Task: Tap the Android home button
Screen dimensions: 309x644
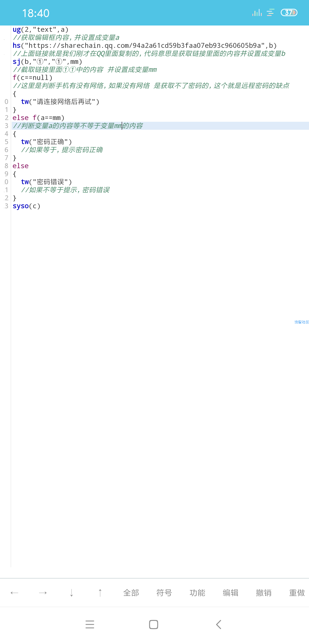Action: point(154,625)
